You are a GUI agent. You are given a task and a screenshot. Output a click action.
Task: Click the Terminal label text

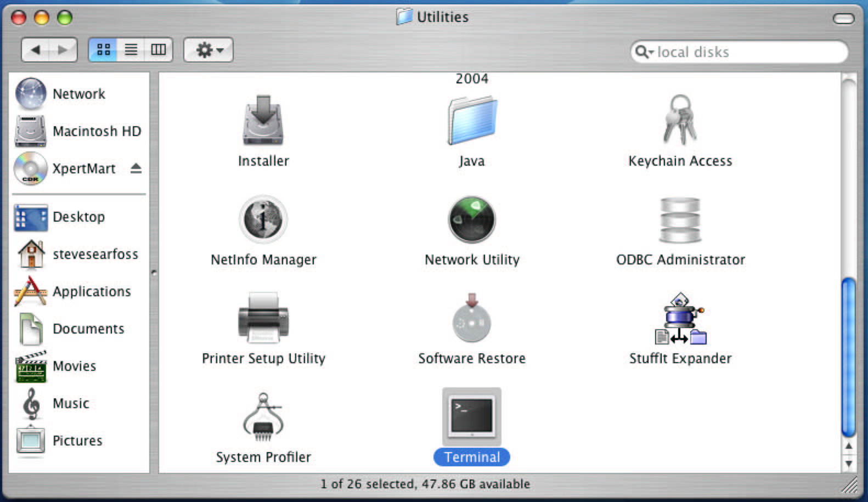click(x=472, y=457)
